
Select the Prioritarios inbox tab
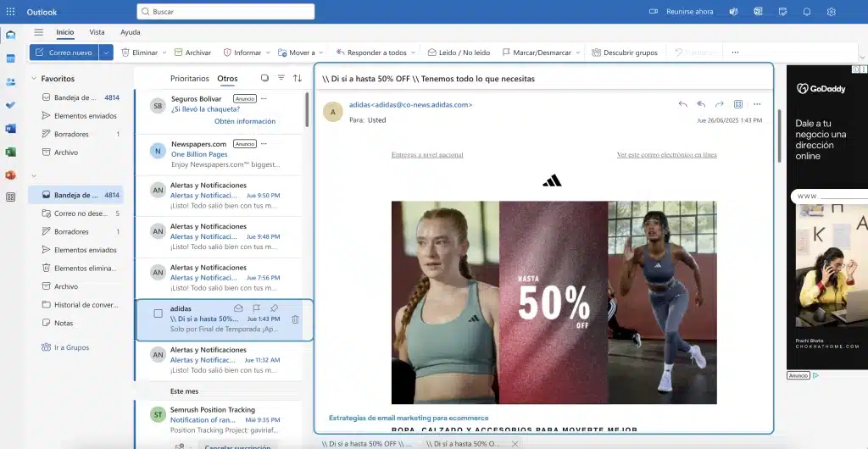(190, 79)
